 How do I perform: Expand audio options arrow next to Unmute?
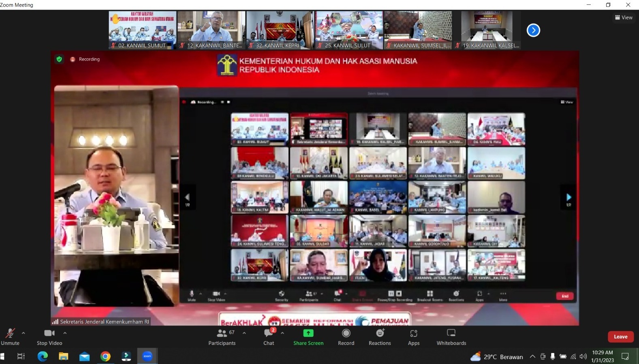coord(24,333)
